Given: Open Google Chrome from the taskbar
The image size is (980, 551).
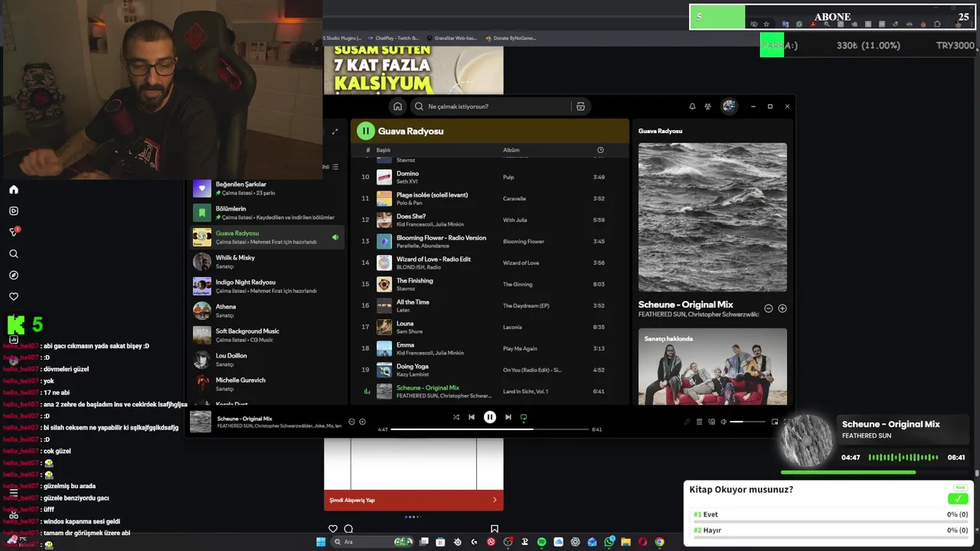Looking at the screenshot, I should (x=659, y=542).
